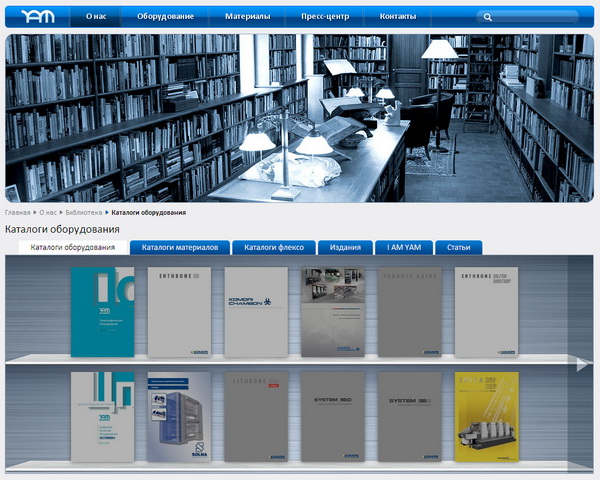The height and width of the screenshot is (480, 600).
Task: Open the Enthrone 29/26 catalog on top right
Action: 487,312
